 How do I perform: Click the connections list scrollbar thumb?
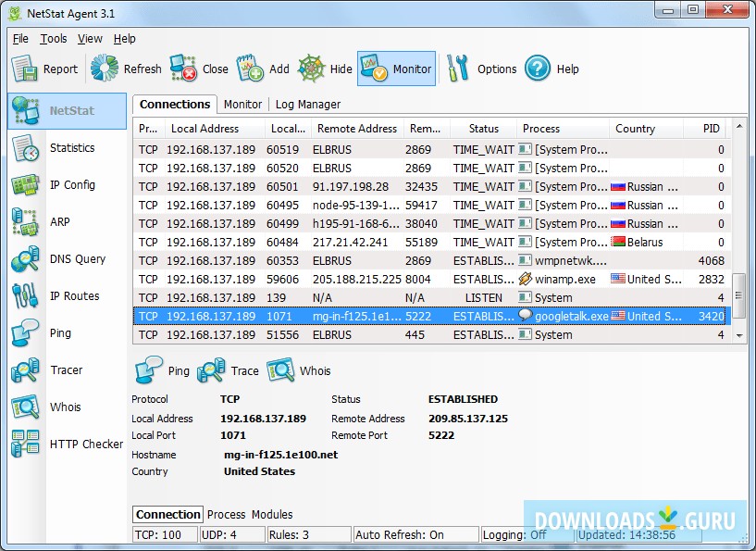[739, 295]
